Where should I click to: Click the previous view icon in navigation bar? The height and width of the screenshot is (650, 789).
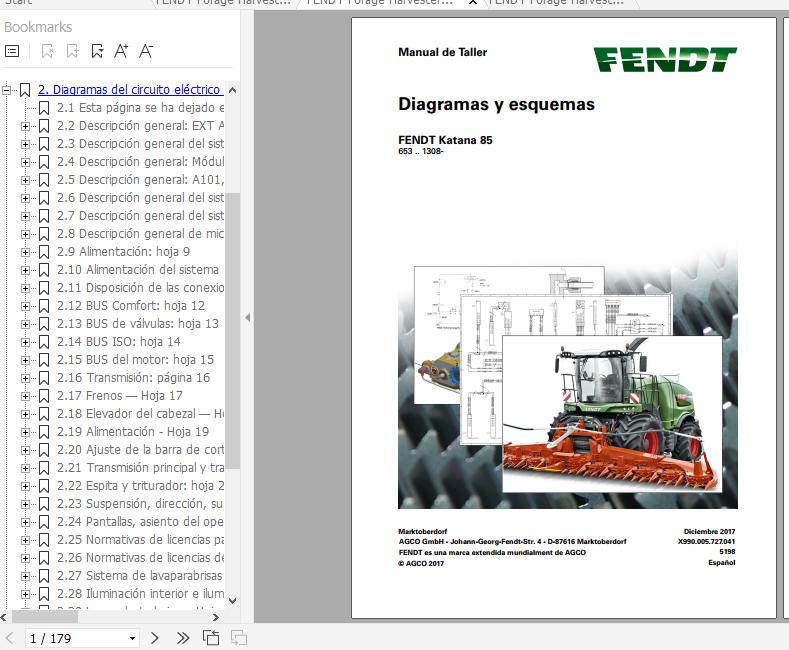(211, 638)
